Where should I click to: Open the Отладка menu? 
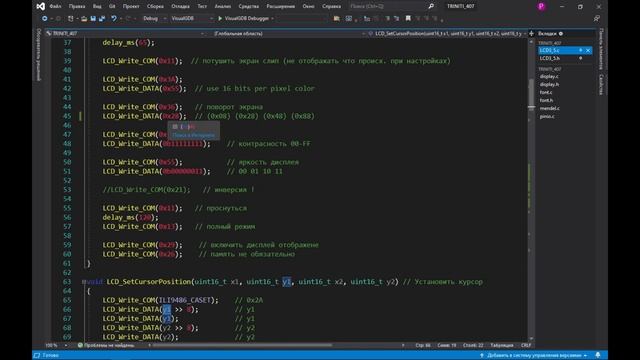pyautogui.click(x=180, y=7)
